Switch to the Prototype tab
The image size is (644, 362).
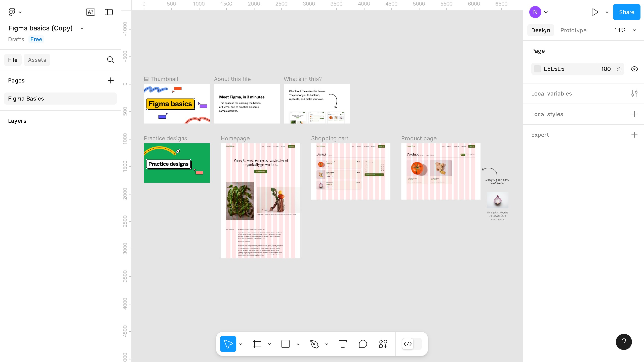point(573,30)
